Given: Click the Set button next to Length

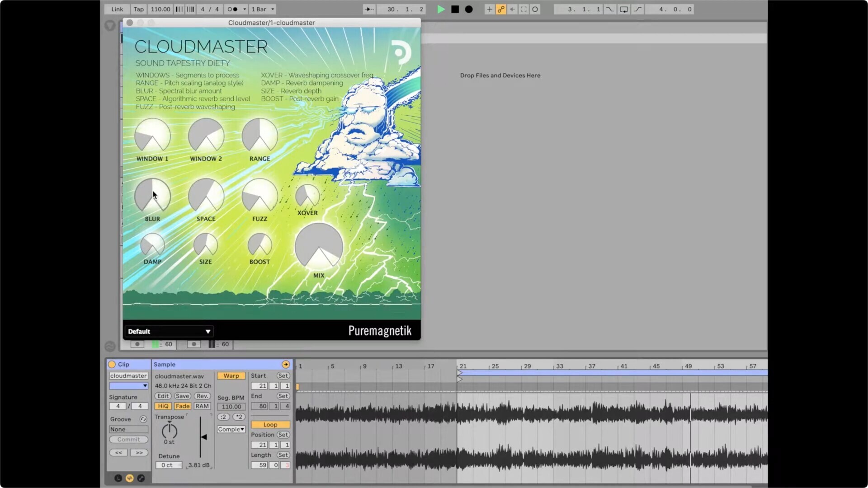Looking at the screenshot, I should [283, 455].
